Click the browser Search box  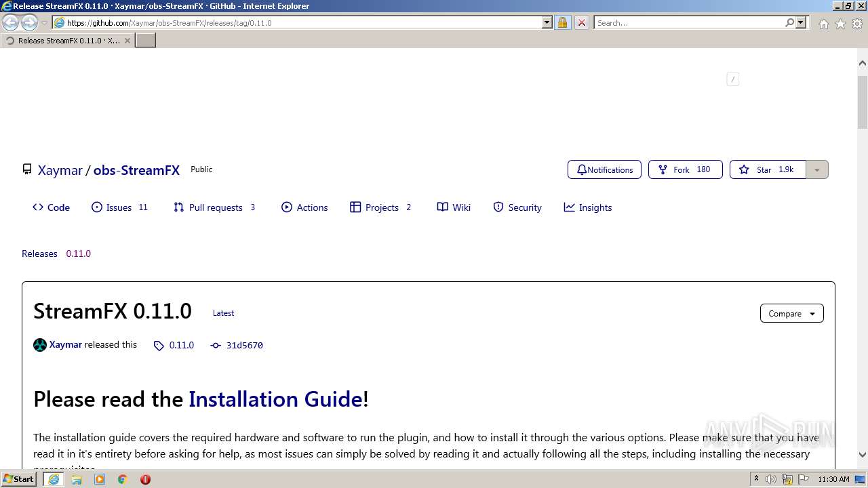tap(688, 23)
